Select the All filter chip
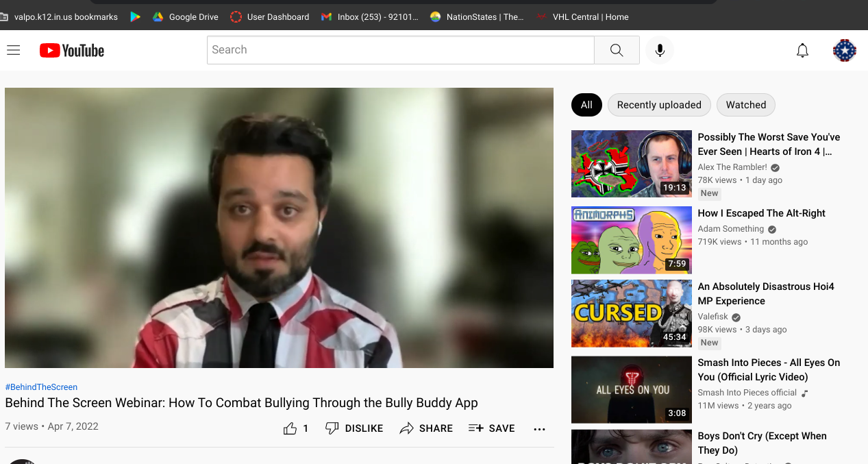The width and height of the screenshot is (868, 464). pos(586,105)
